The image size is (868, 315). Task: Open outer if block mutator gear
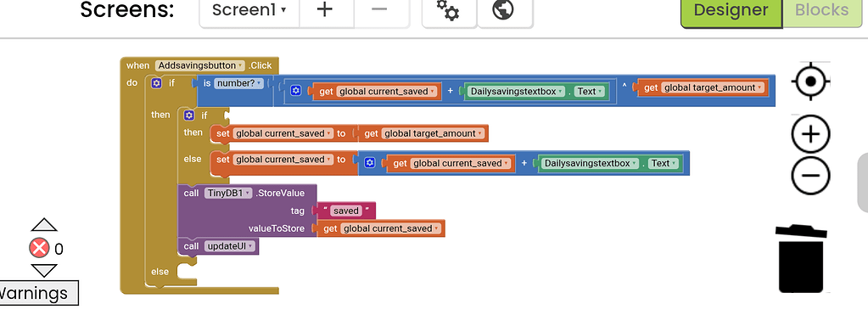[x=157, y=83]
